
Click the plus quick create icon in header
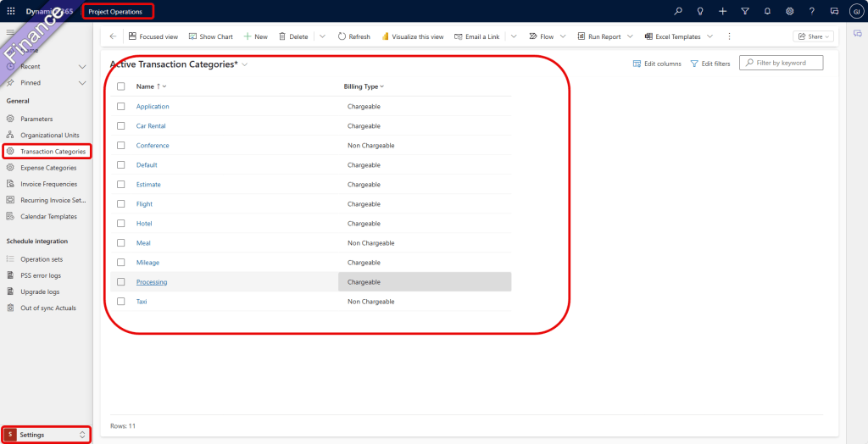click(x=722, y=11)
